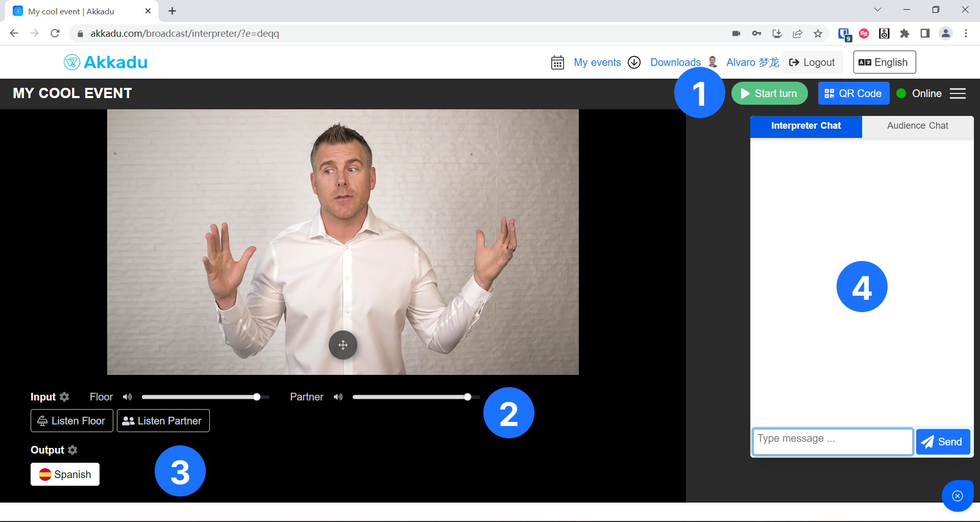Image resolution: width=980 pixels, height=522 pixels.
Task: Send the chat message
Action: pyautogui.click(x=943, y=442)
